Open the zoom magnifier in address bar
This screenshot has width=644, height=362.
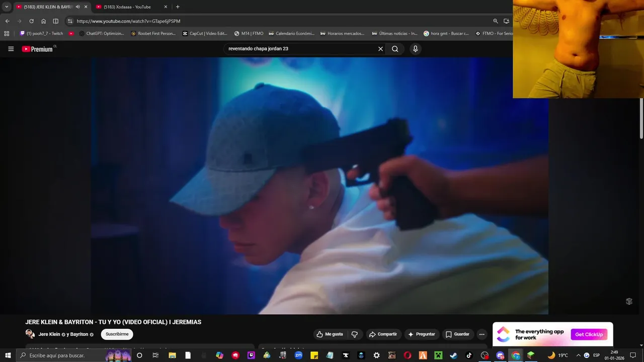[x=496, y=21]
